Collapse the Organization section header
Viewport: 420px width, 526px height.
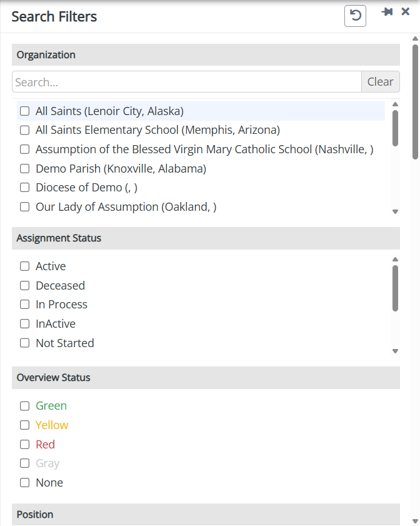[206, 55]
